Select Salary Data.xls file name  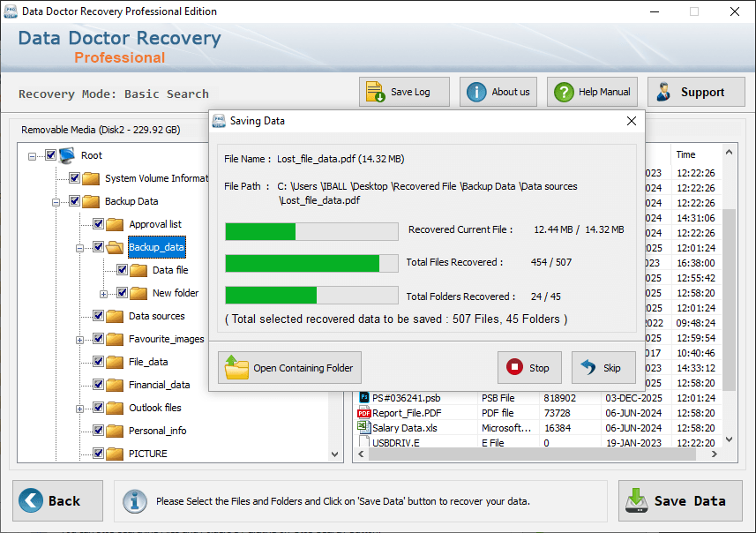tap(405, 428)
